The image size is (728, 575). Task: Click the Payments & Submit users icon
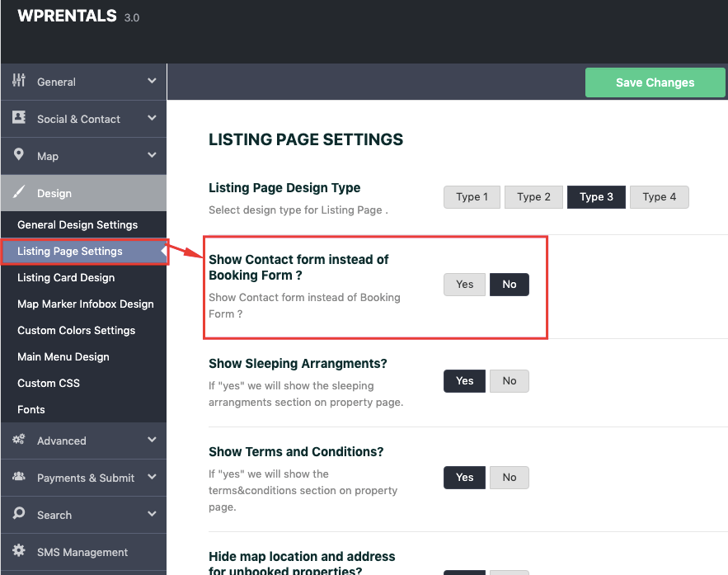pos(19,477)
